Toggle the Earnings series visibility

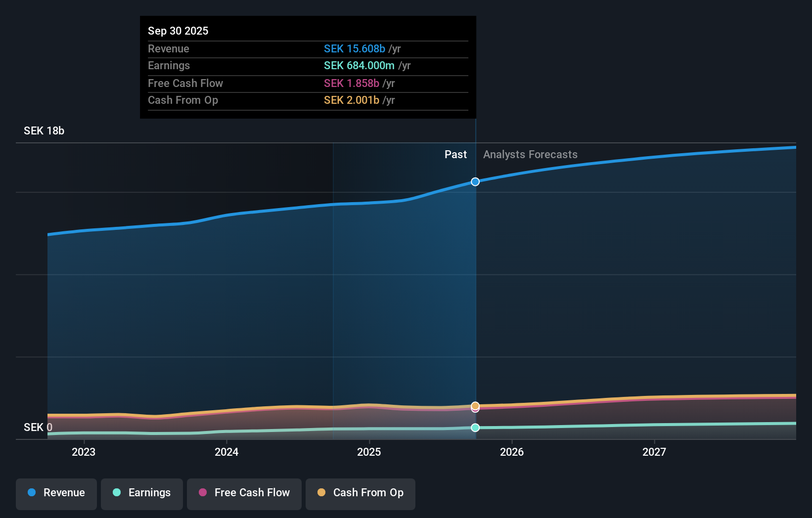(x=142, y=494)
